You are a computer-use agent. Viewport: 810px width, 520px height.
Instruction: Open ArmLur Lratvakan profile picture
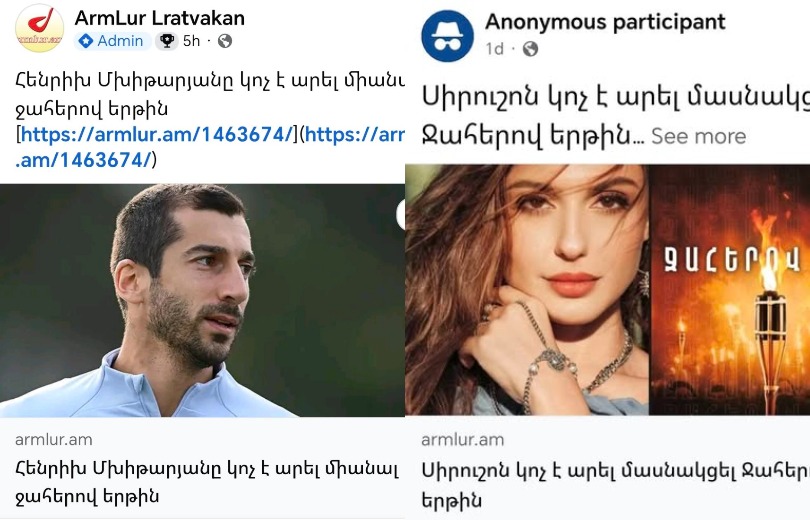[40, 28]
